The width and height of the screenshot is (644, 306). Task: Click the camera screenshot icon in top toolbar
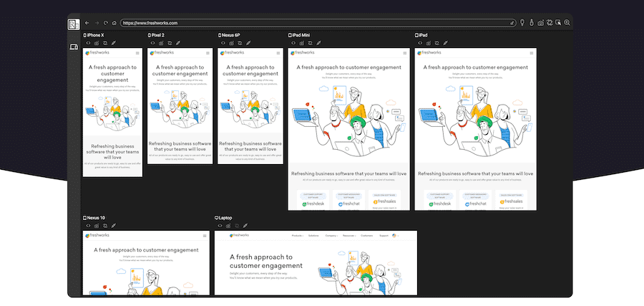point(540,23)
